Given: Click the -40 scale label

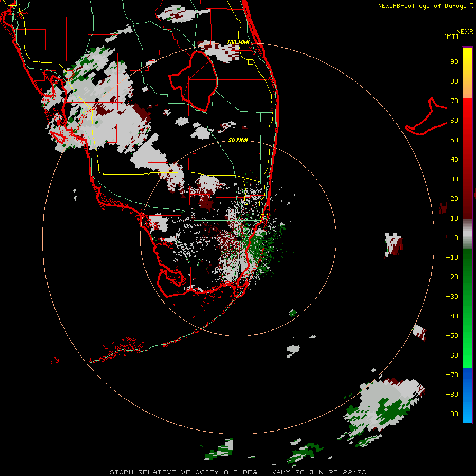Looking at the screenshot, I should coord(452,316).
